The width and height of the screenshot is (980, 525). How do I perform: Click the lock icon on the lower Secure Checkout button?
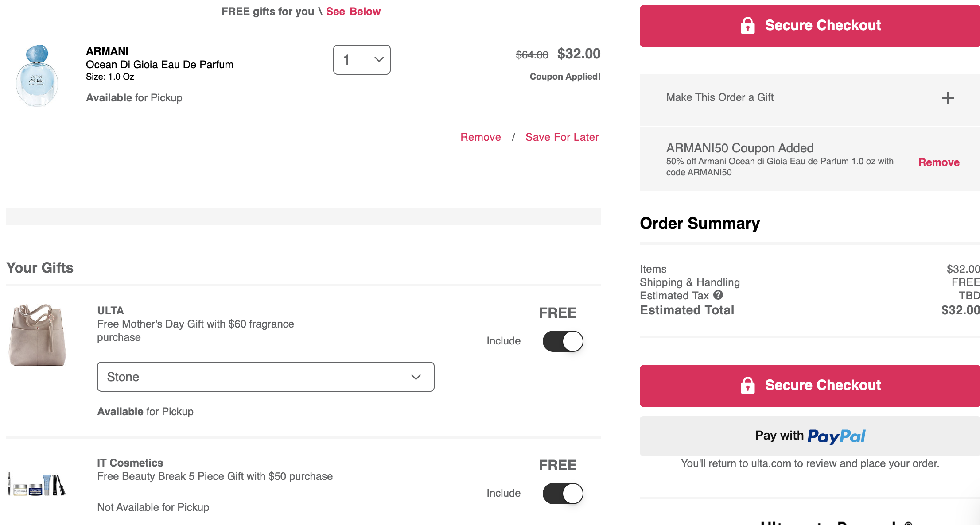[747, 385]
